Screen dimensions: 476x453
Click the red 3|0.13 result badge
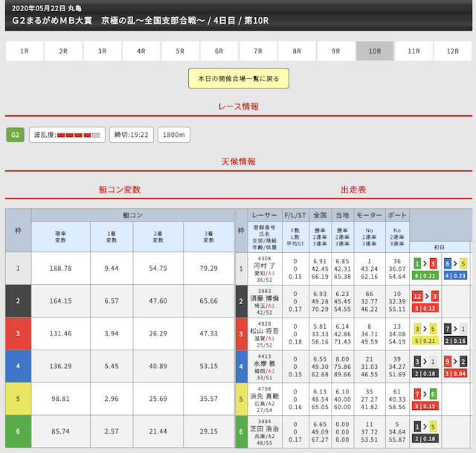425,308
